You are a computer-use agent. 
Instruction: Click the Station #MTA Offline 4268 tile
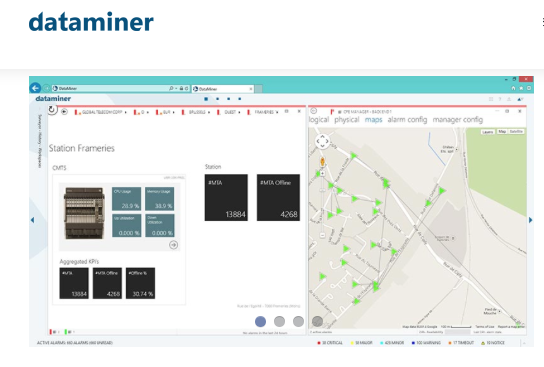278,197
